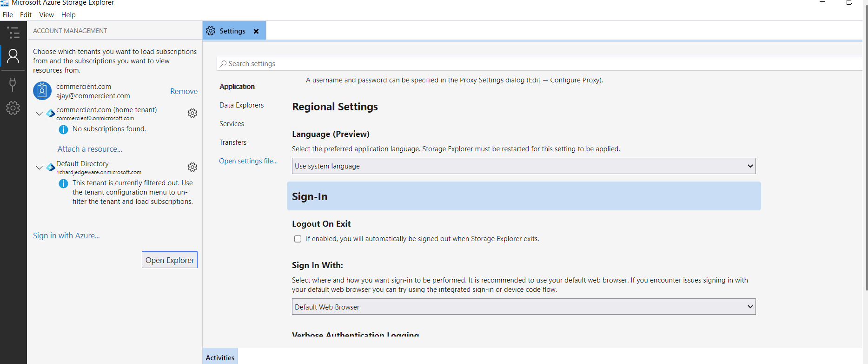Click the Language (Preview) heading

[x=331, y=134]
